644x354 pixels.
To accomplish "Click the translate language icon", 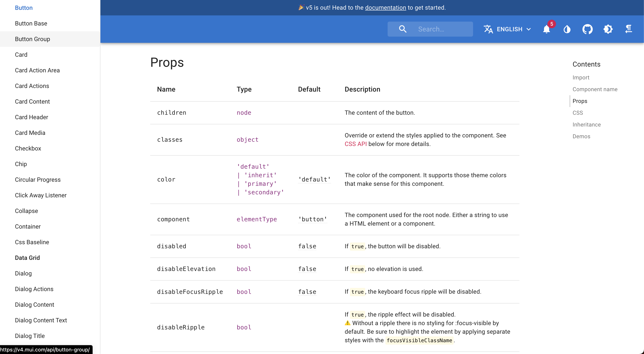I will 488,29.
